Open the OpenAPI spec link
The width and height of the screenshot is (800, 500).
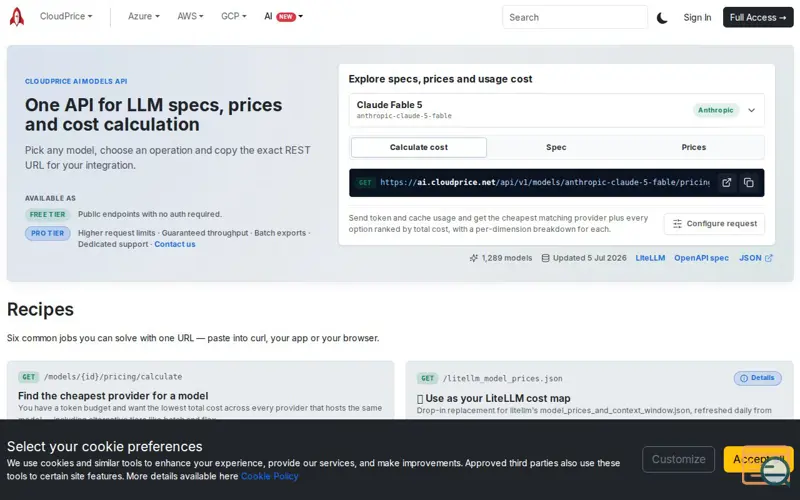(701, 258)
